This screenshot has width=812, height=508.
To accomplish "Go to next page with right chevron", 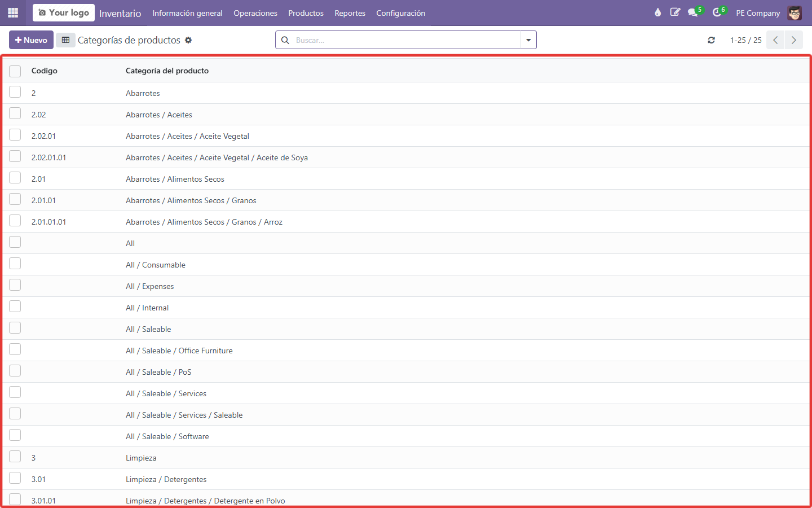I will [x=793, y=40].
